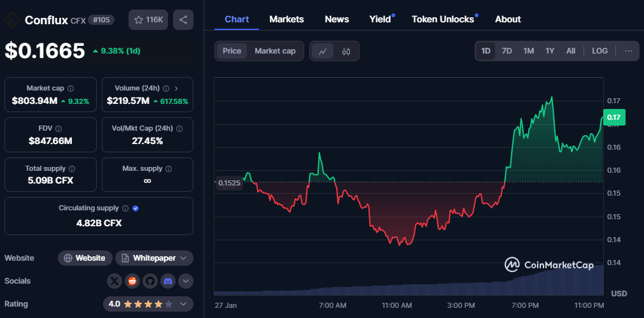Set chart range to 7D
Viewport: 644px width, 318px height.
(x=507, y=51)
